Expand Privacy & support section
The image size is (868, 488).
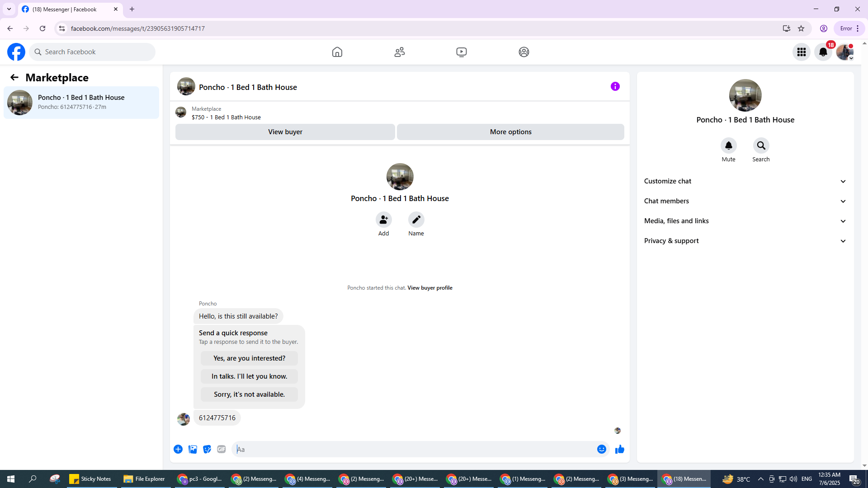click(x=745, y=241)
